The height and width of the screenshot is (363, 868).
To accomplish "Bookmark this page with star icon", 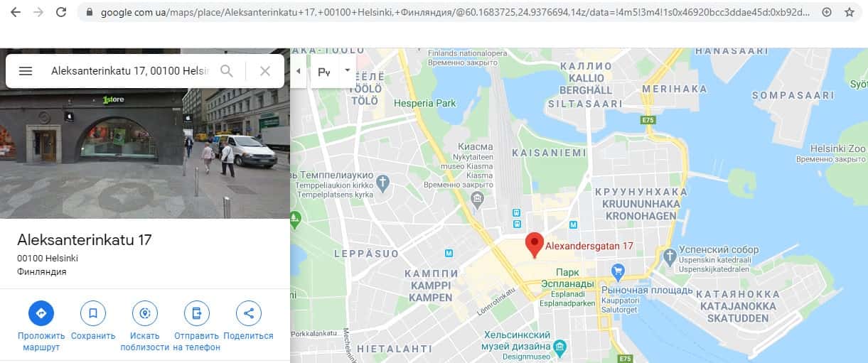I will (850, 12).
